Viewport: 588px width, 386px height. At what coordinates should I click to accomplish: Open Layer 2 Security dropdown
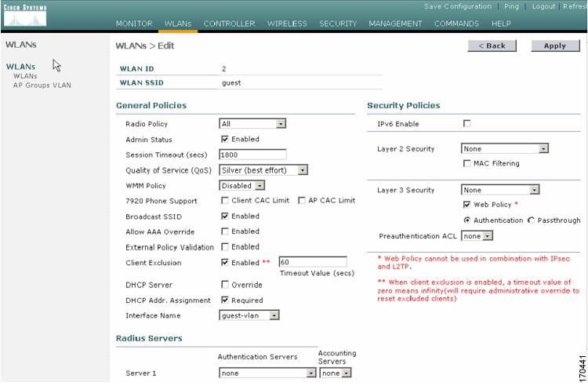pyautogui.click(x=504, y=148)
